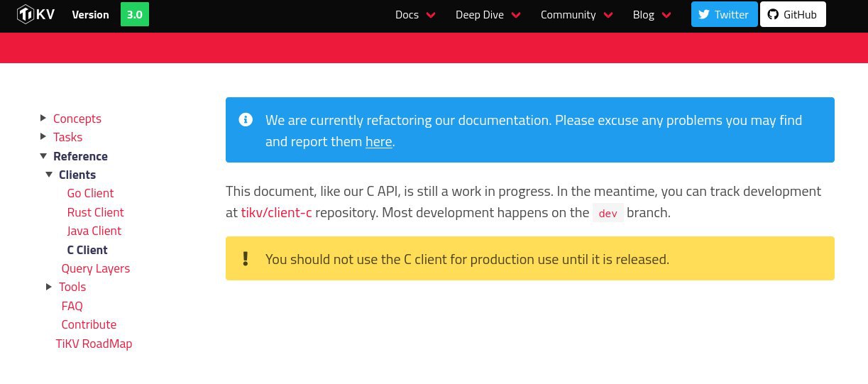Click the chevron next to Deep Dive
This screenshot has width=868, height=384.
click(x=515, y=15)
